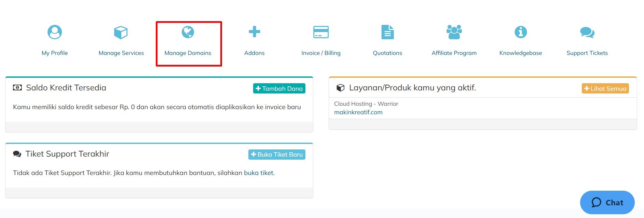Click Buka Tiket Baru button
This screenshot has width=644, height=218.
(x=277, y=155)
